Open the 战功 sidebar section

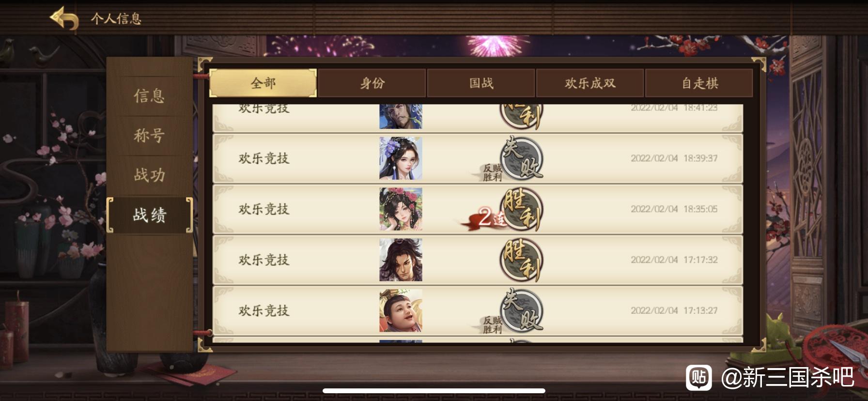(x=149, y=175)
